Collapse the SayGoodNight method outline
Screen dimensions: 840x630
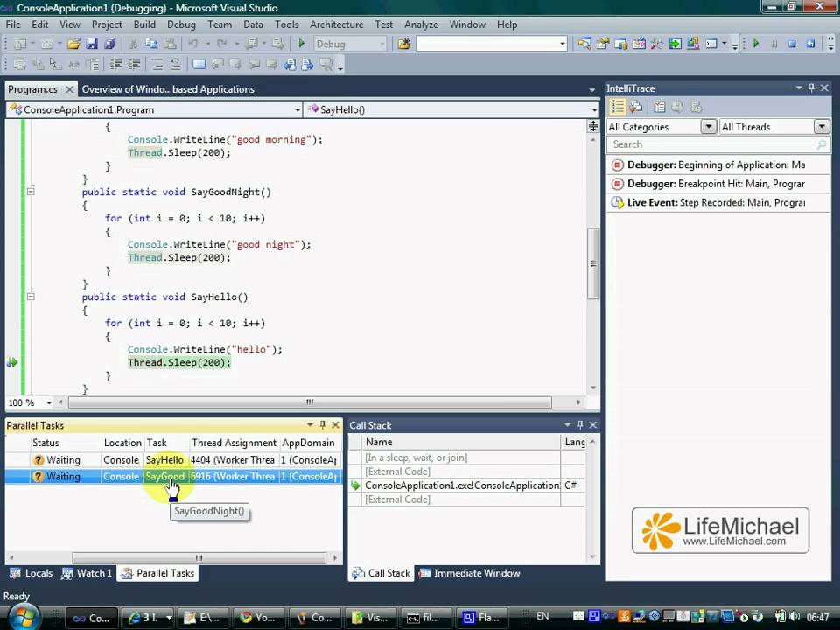(x=31, y=192)
